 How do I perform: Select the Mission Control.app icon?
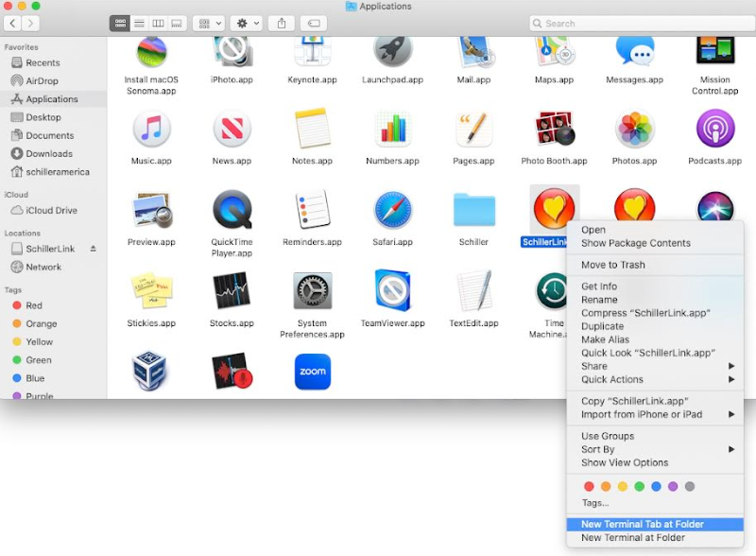[x=715, y=50]
